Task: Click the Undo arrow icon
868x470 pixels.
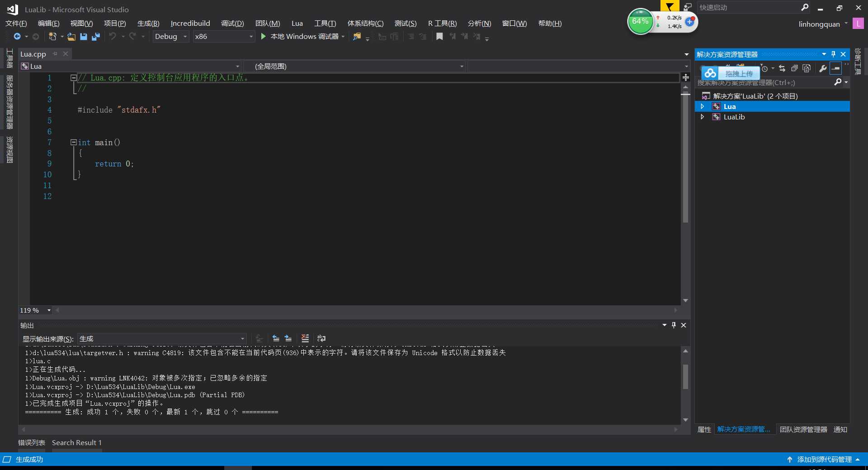Action: tap(113, 37)
